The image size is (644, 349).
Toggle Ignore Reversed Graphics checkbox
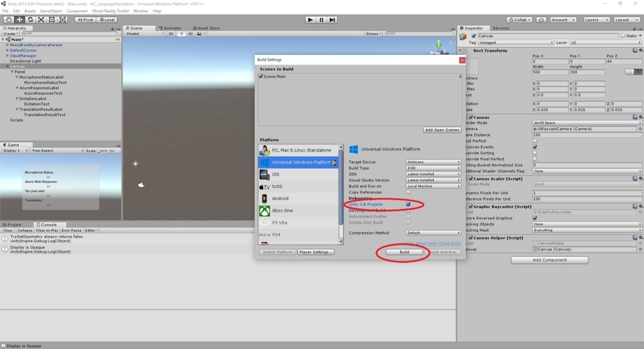(x=535, y=218)
